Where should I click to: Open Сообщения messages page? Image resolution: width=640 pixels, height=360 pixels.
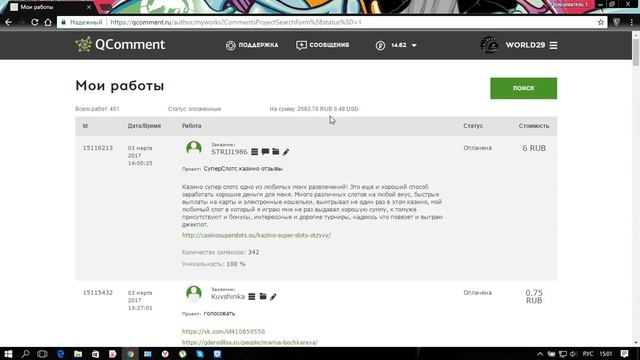(322, 45)
